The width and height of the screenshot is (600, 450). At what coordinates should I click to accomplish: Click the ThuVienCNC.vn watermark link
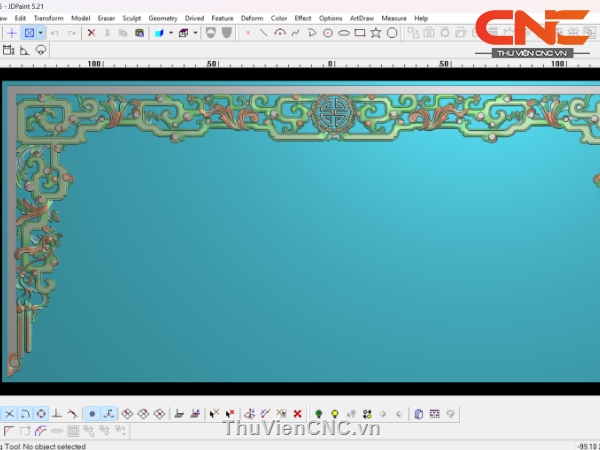point(302,429)
